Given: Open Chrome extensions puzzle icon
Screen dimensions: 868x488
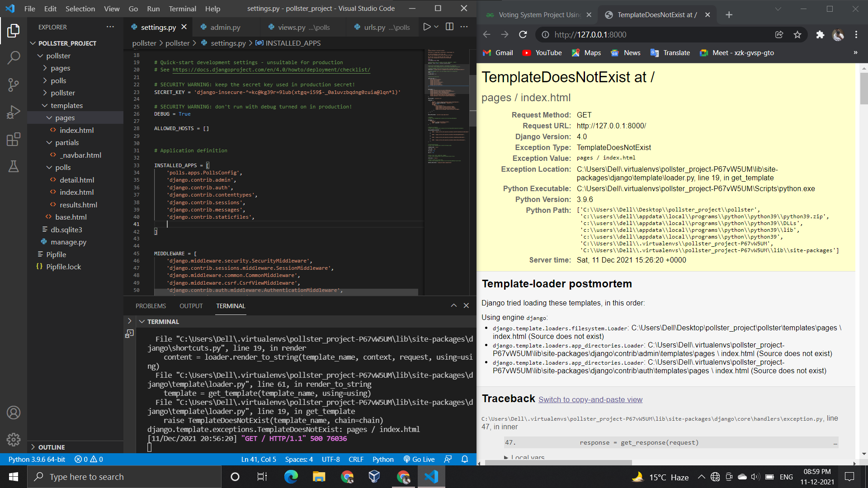Looking at the screenshot, I should point(820,34).
